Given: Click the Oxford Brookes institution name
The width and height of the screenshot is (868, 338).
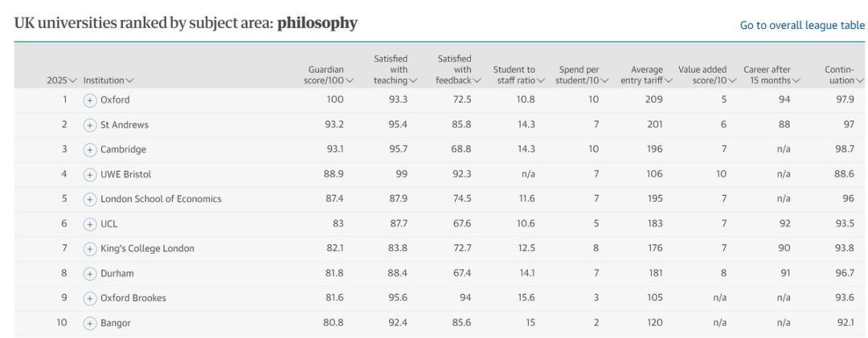Looking at the screenshot, I should (133, 298).
